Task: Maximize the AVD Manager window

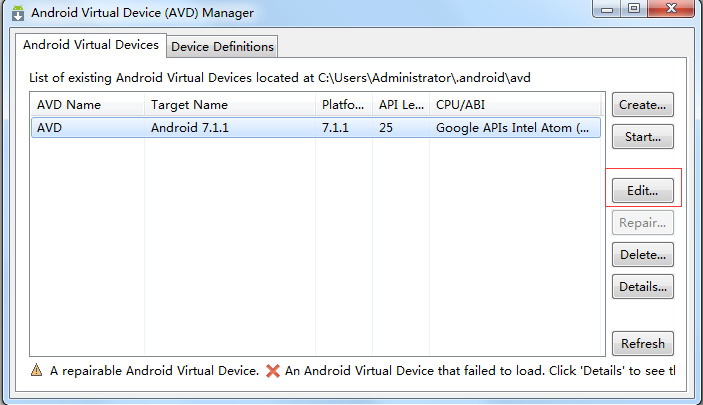Action: pyautogui.click(x=634, y=8)
